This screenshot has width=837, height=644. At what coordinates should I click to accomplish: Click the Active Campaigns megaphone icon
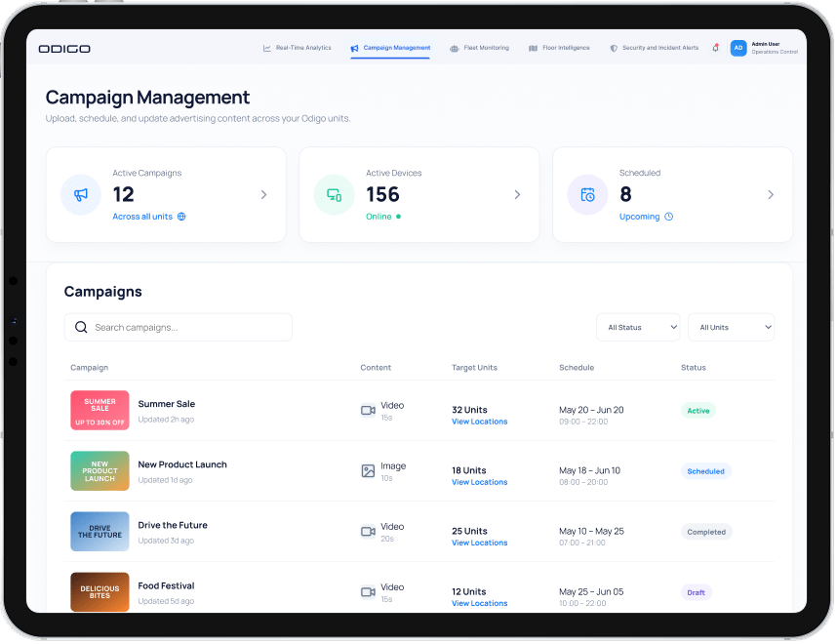[81, 195]
